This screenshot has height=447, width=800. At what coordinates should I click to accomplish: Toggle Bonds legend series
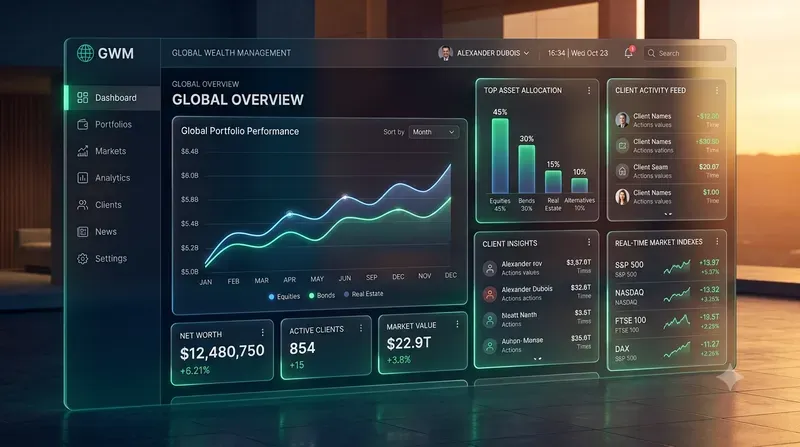[x=322, y=295]
